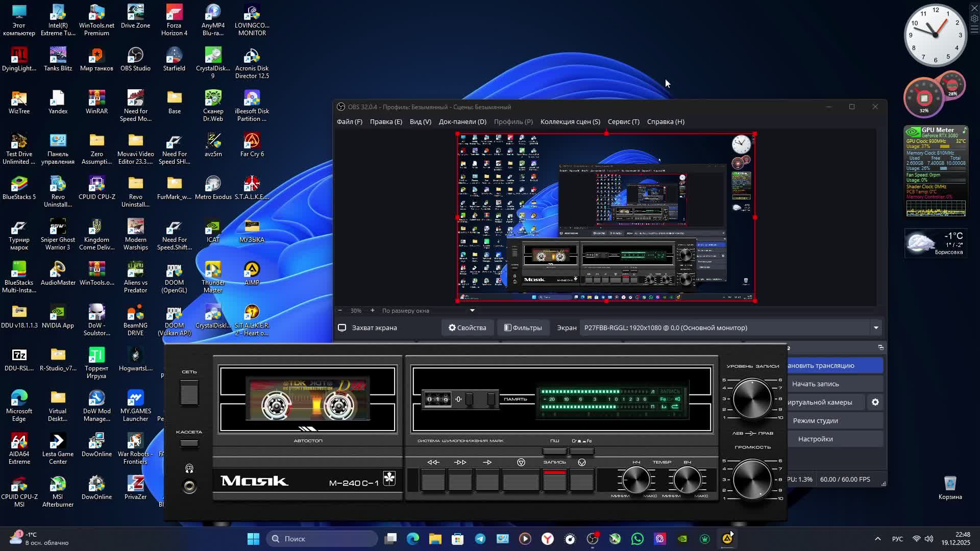
Task: Click the AIMP icon in the taskbar
Action: (727, 539)
